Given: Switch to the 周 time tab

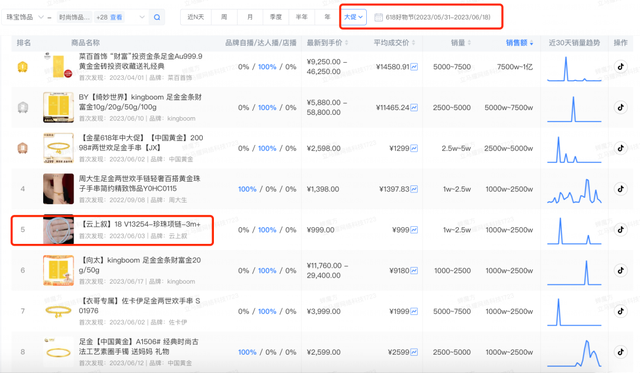Looking at the screenshot, I should tap(224, 17).
